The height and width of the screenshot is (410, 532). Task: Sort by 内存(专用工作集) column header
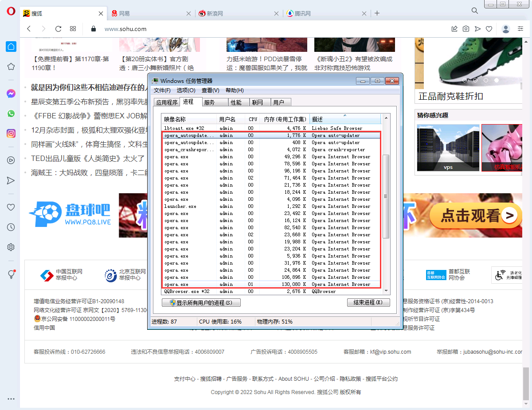284,119
